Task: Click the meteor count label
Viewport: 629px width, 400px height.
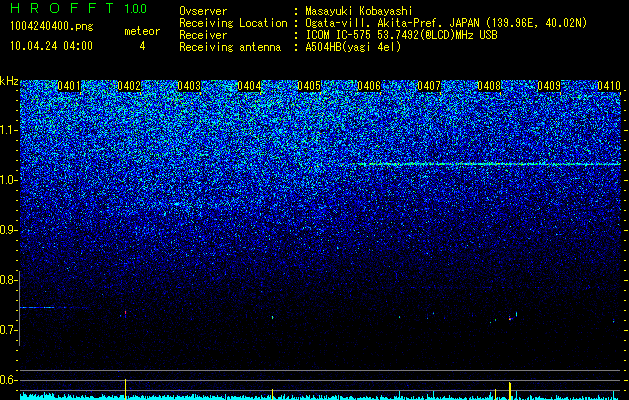Action: [x=142, y=31]
